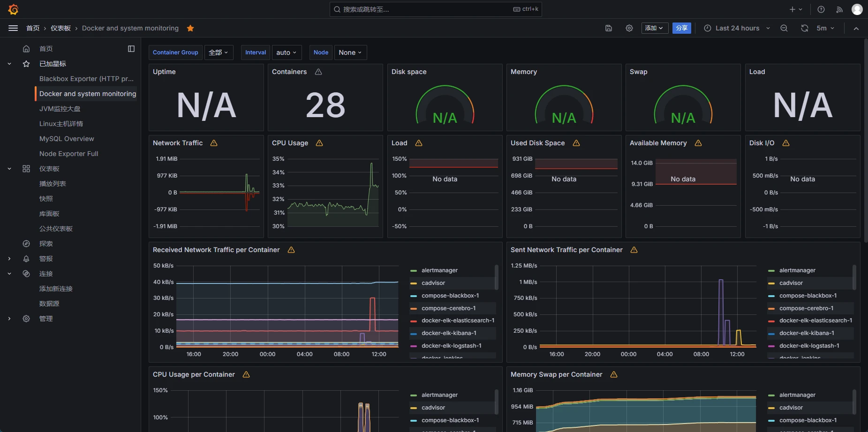
Task: Open JVM监控大盘 dashboard
Action: click(60, 109)
